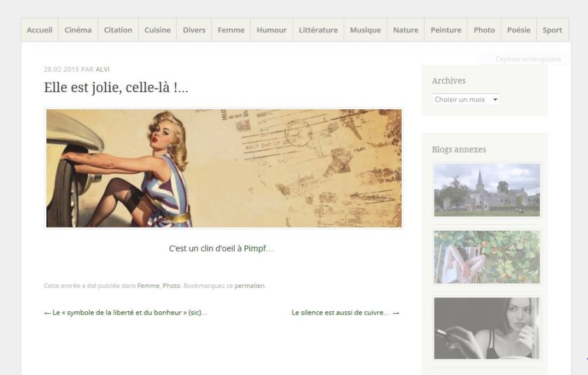Go to the Peinture category

[445, 30]
